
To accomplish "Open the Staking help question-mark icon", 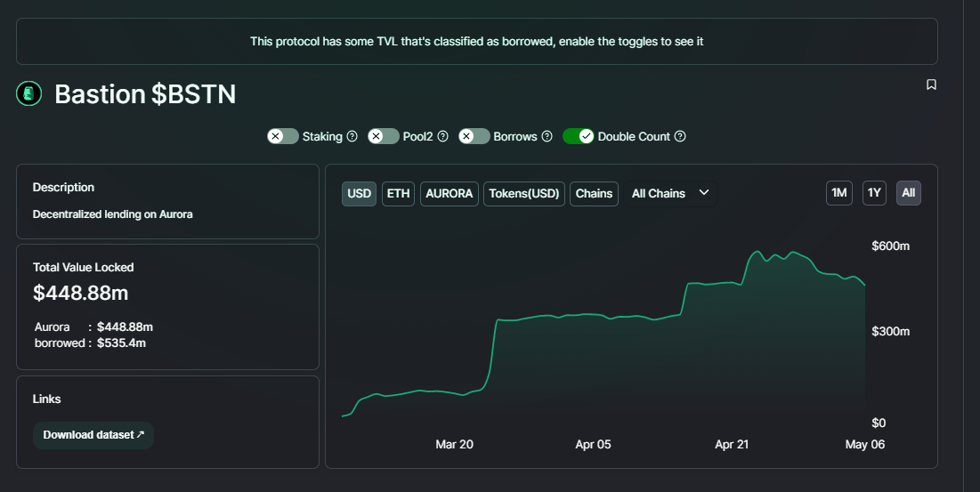I will (352, 136).
